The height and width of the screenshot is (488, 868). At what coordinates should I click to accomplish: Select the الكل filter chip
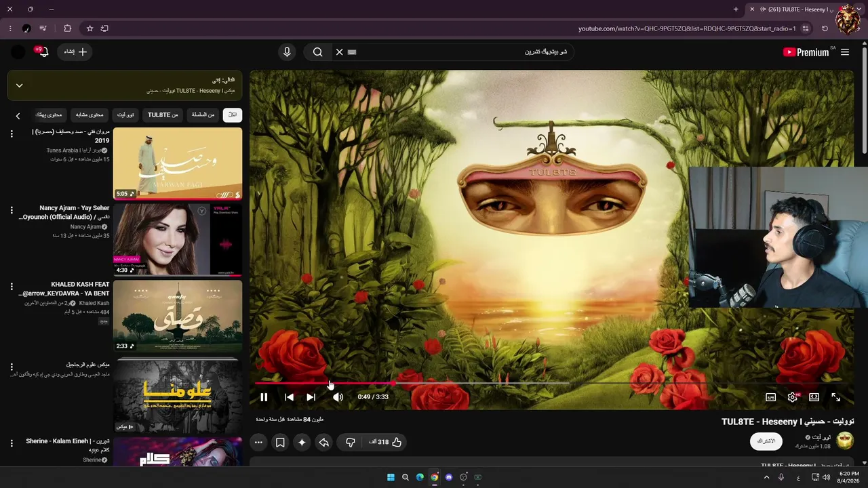click(x=233, y=115)
